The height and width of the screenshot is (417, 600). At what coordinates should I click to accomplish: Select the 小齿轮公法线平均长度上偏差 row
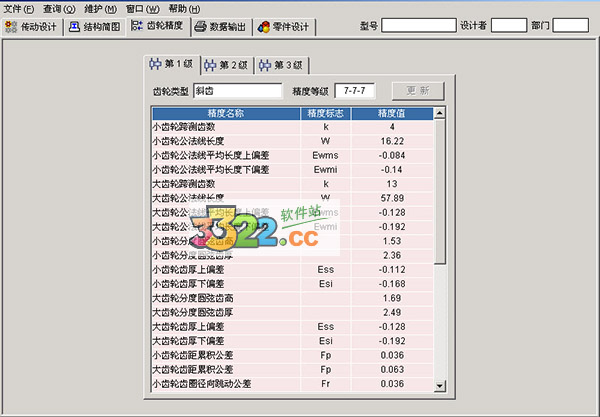tap(293, 155)
